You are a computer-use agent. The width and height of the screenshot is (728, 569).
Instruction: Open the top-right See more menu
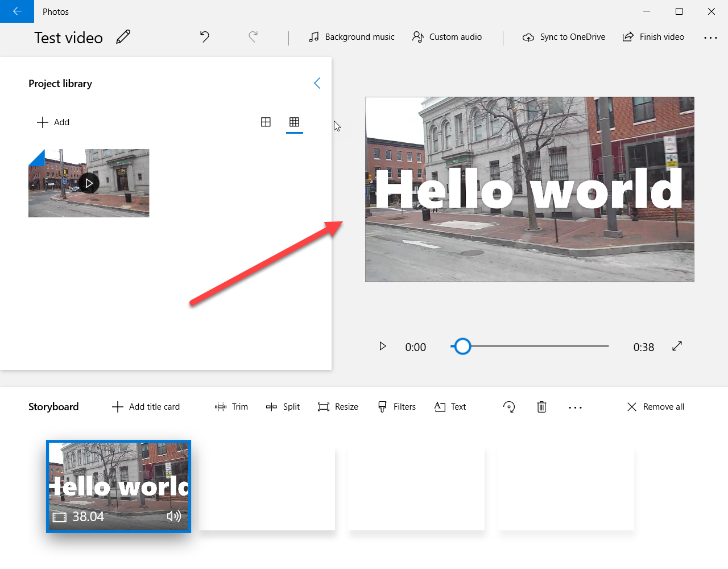(x=710, y=38)
